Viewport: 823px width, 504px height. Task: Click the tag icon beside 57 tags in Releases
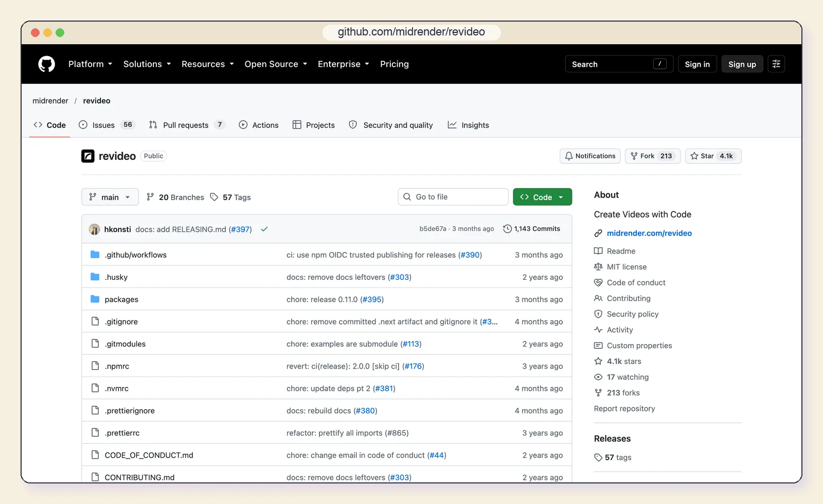click(x=598, y=458)
